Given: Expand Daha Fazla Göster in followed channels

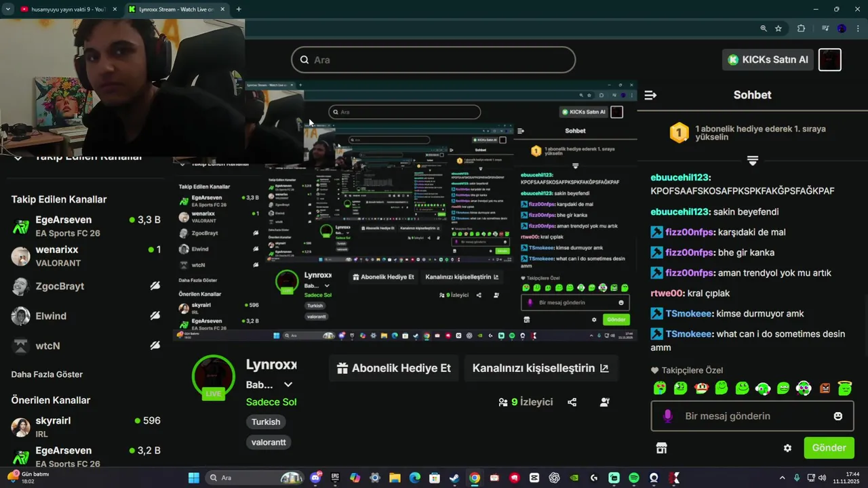Looking at the screenshot, I should tap(47, 374).
